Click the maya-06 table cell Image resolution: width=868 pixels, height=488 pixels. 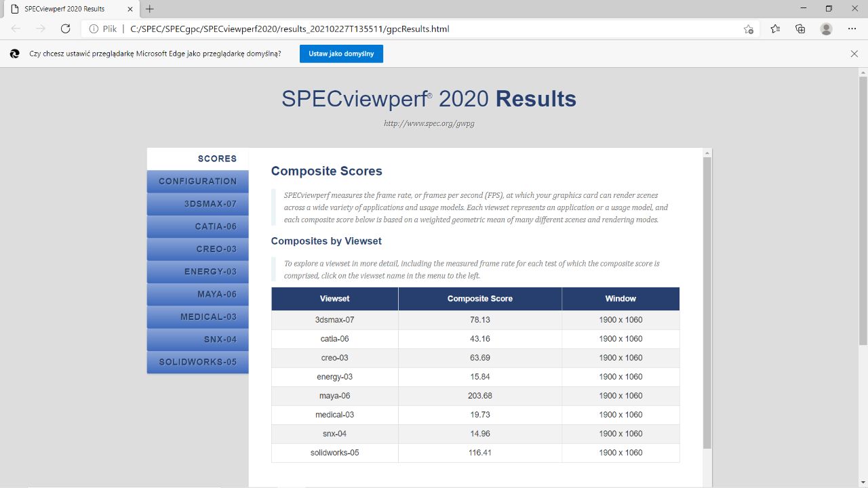[x=335, y=396]
